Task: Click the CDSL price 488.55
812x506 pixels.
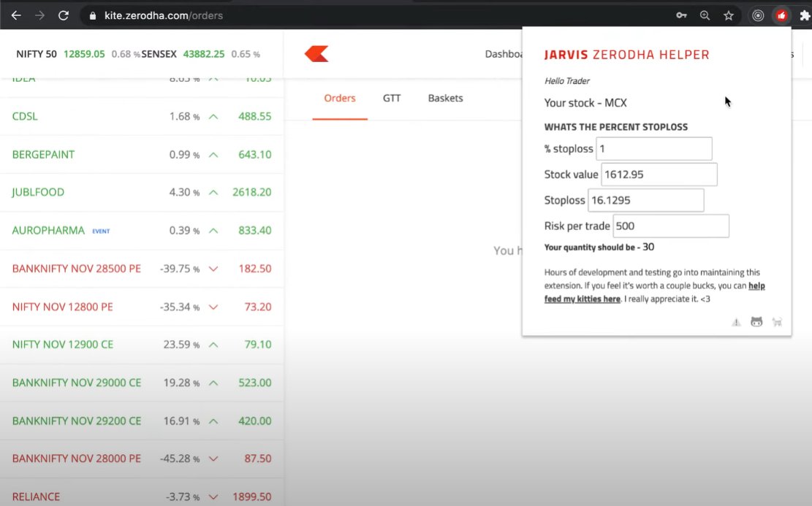Action: [x=255, y=116]
